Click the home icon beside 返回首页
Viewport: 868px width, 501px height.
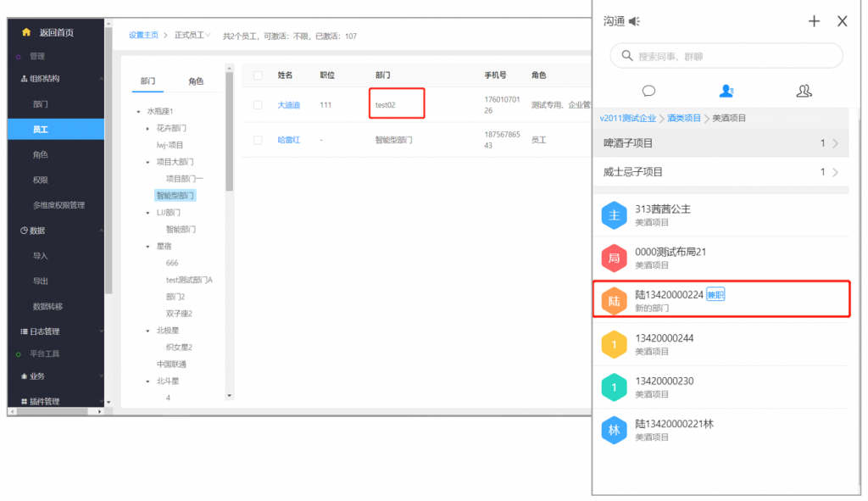(x=26, y=32)
